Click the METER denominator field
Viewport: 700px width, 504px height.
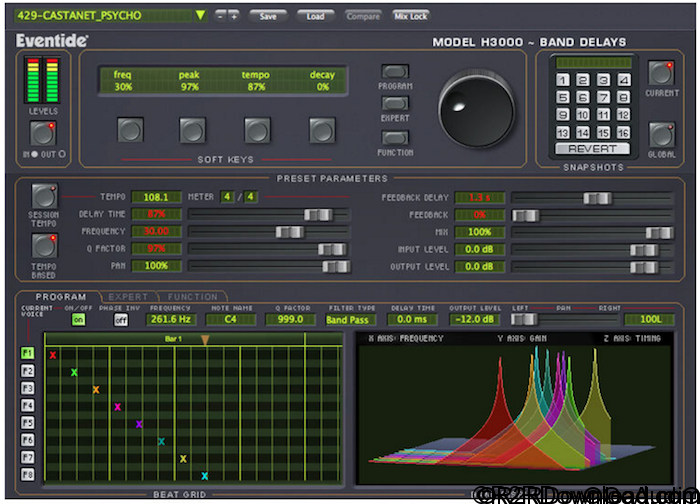(251, 196)
